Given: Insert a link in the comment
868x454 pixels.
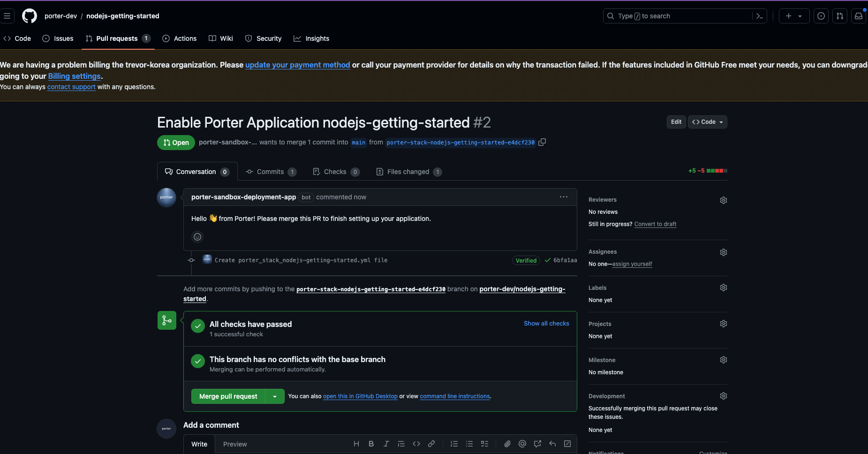Looking at the screenshot, I should point(431,444).
